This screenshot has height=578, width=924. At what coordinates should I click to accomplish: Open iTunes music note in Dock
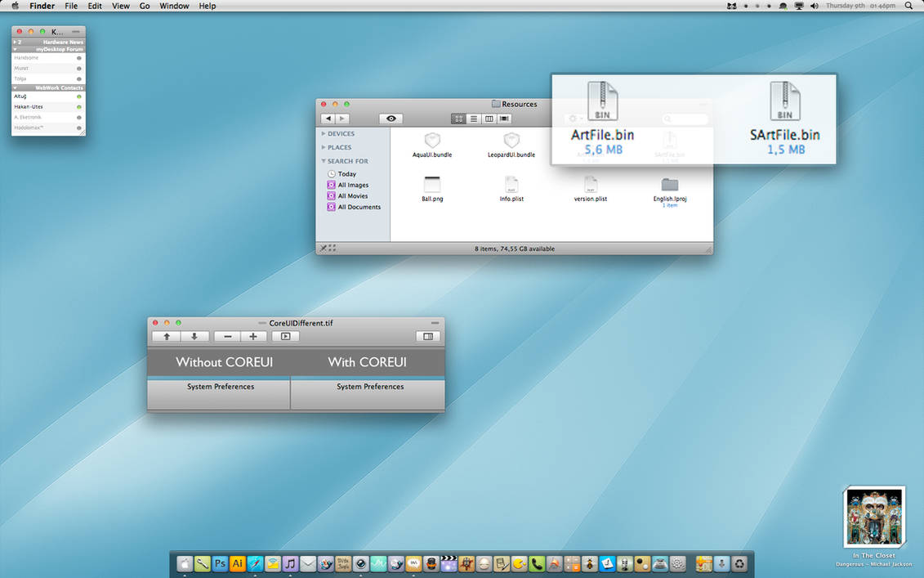(x=290, y=564)
